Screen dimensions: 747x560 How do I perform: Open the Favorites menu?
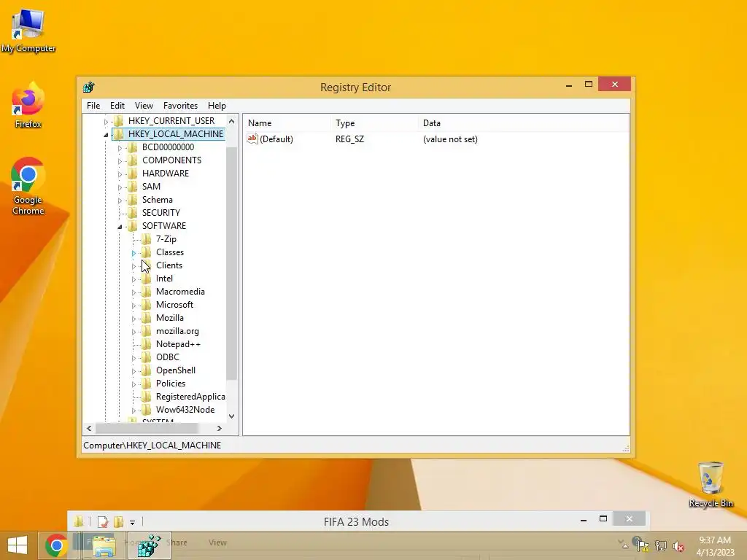180,106
